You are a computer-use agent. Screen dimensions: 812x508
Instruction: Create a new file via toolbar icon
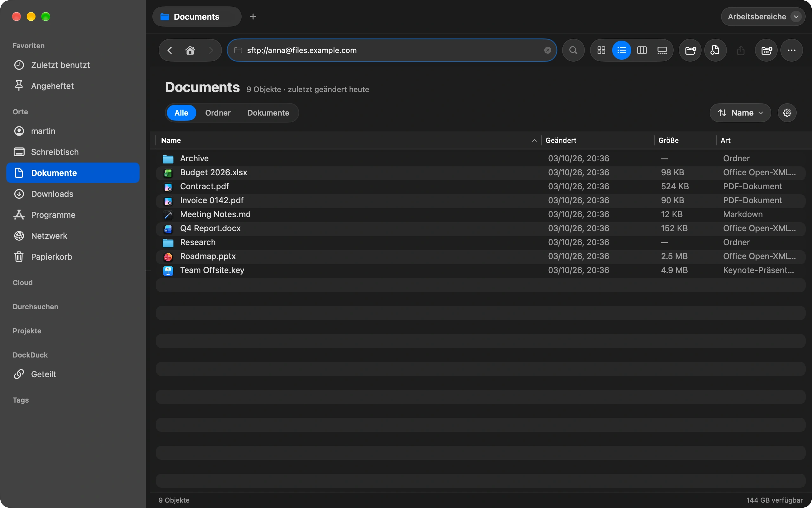(x=715, y=50)
